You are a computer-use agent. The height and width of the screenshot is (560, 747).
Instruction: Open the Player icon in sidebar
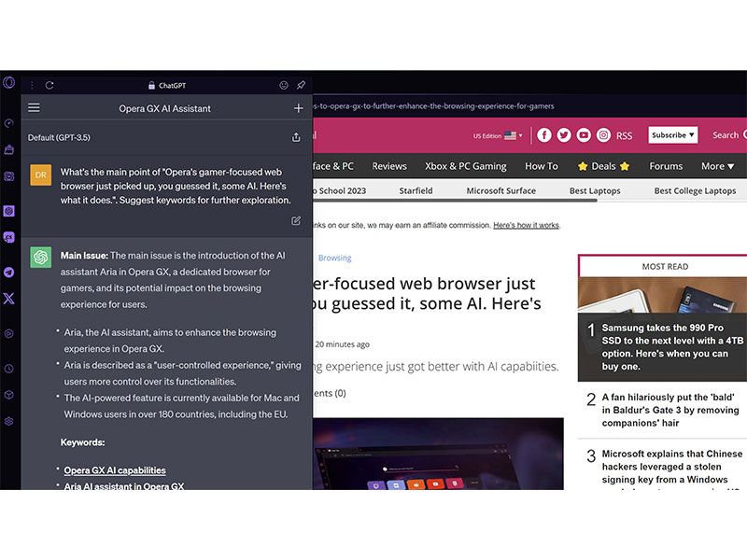click(9, 333)
